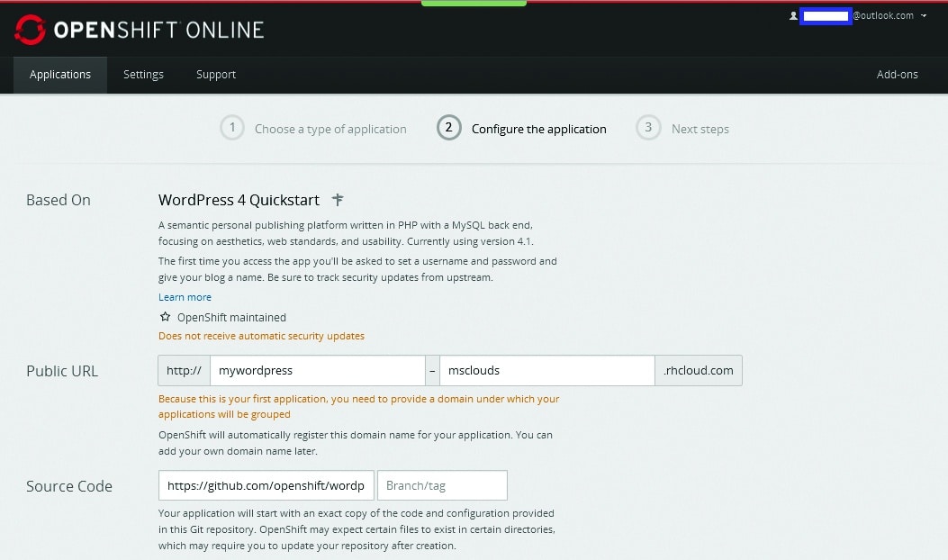Viewport: 948px width, 560px height.
Task: Click the domain field msclouds
Action: (547, 370)
